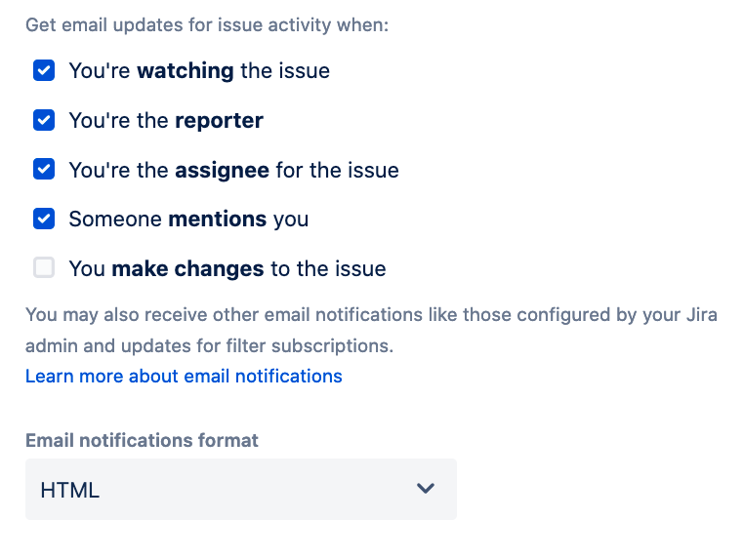Image resolution: width=744 pixels, height=560 pixels.
Task: Open Learn more about email notifications link
Action: (184, 376)
